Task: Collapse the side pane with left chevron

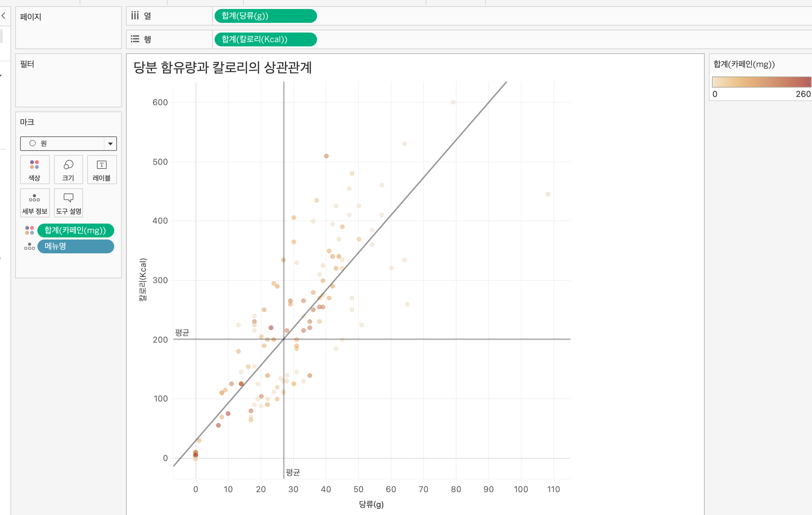Action: click(x=4, y=16)
